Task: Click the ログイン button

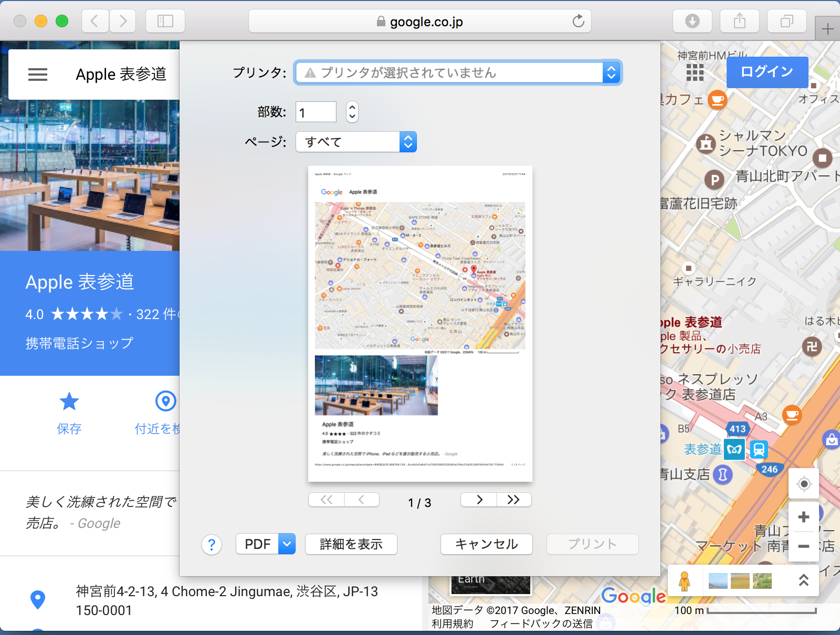Action: [x=766, y=72]
